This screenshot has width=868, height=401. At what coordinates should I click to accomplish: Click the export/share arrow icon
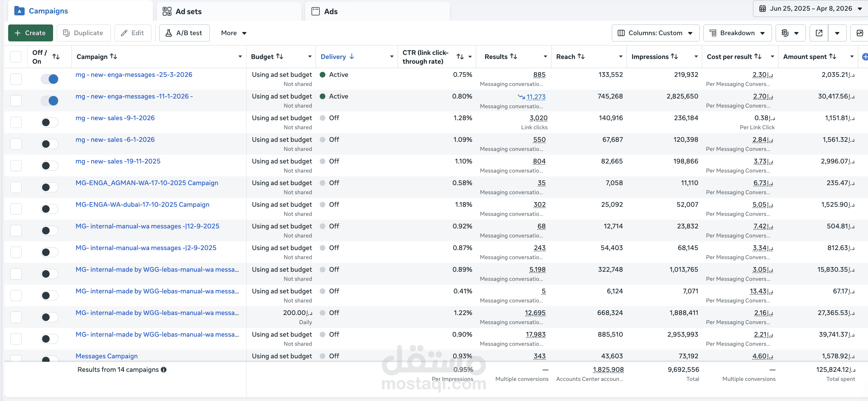pos(819,33)
